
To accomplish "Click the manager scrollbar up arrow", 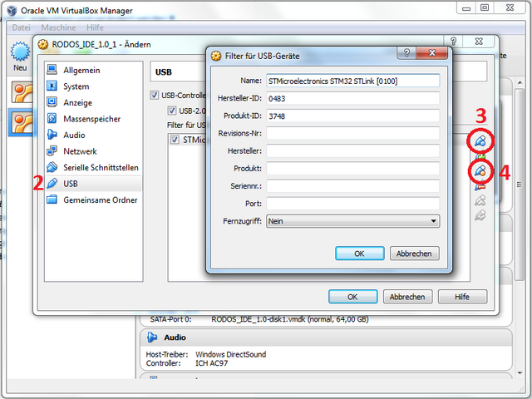I will click(520, 83).
